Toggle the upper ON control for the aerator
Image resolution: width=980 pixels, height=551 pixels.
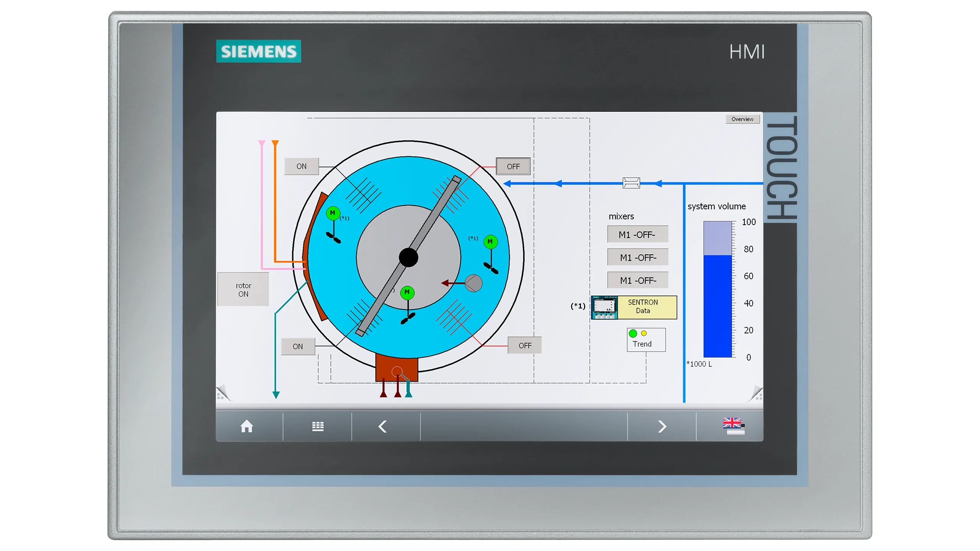[301, 166]
